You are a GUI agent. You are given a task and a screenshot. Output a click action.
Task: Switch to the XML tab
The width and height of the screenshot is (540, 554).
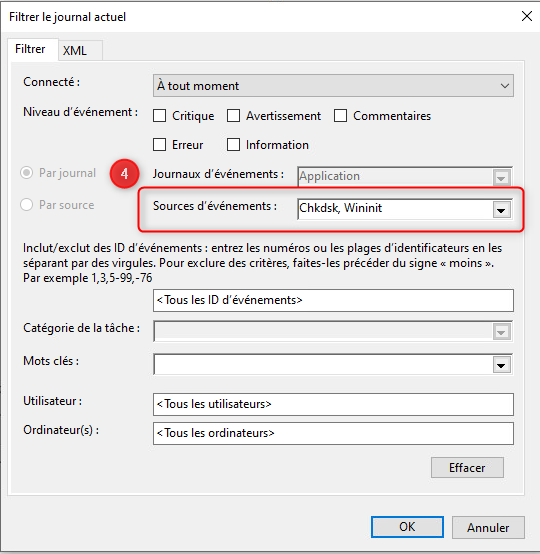75,51
